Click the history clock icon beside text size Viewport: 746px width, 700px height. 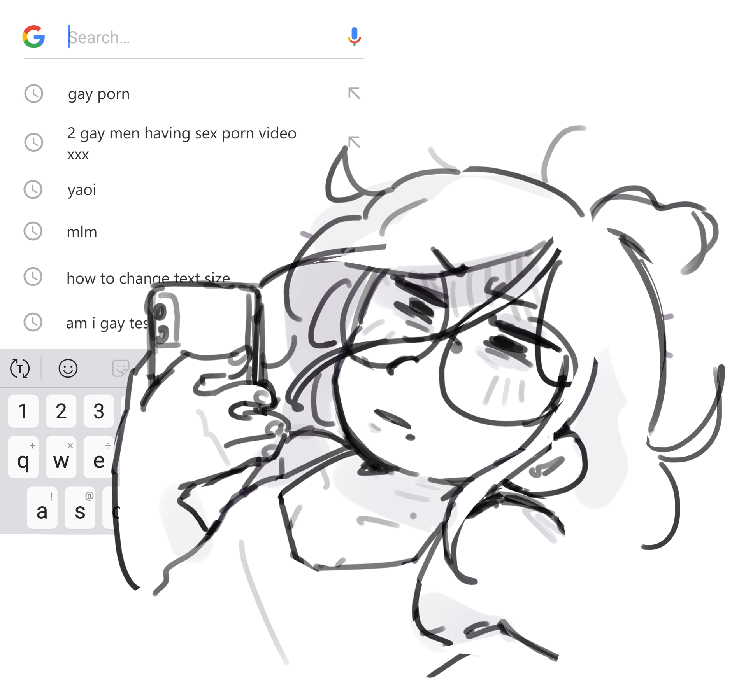(x=33, y=277)
